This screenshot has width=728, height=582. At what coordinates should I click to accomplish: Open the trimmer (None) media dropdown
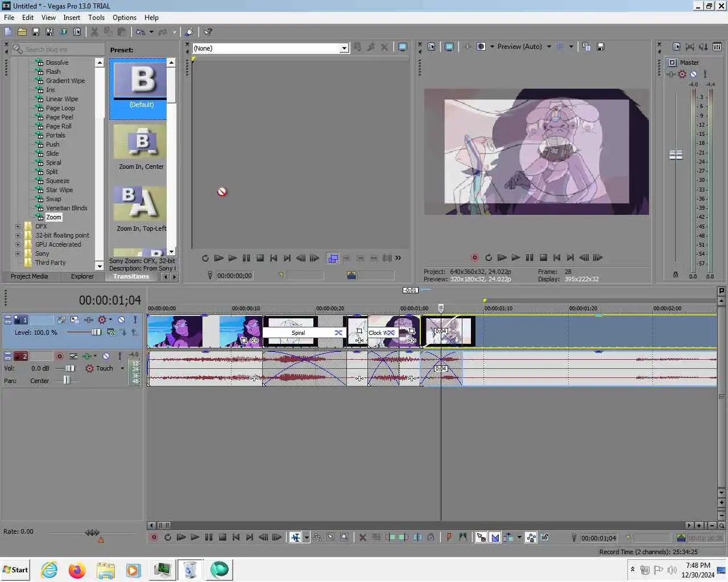pos(344,48)
